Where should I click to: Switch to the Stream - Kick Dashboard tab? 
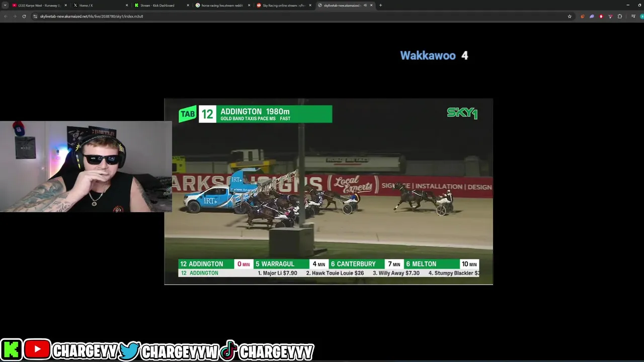161,5
